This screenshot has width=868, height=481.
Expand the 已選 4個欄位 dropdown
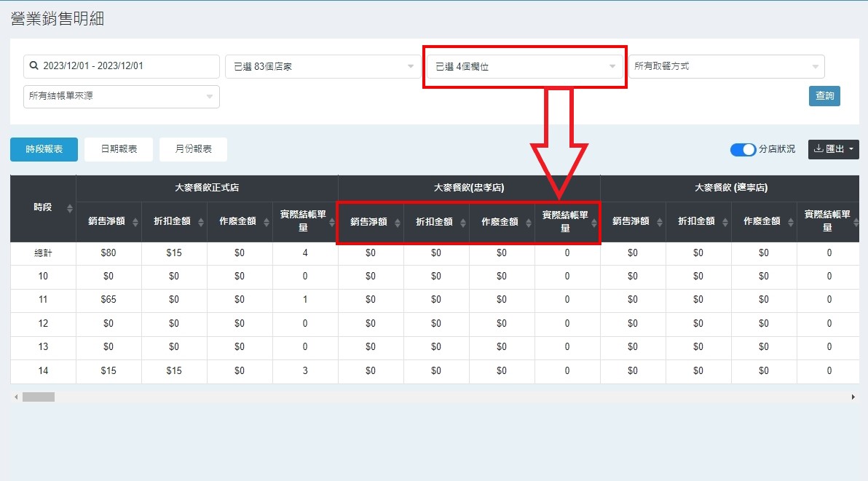pos(524,67)
